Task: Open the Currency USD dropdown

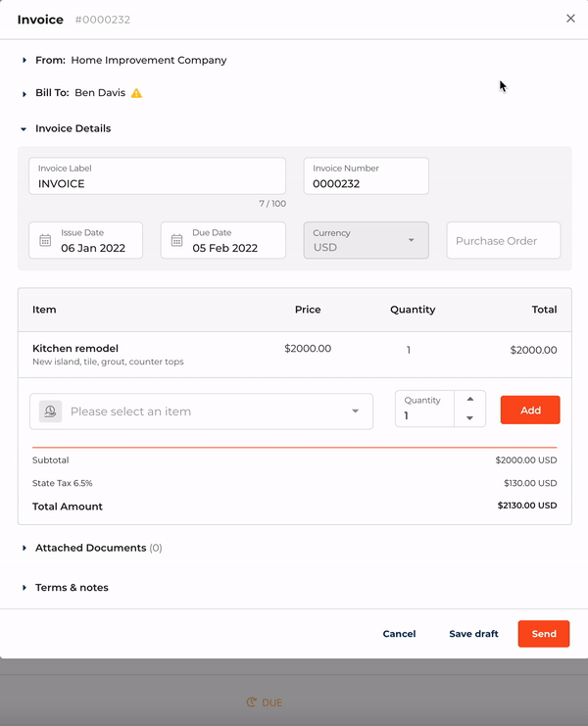Action: pos(366,240)
